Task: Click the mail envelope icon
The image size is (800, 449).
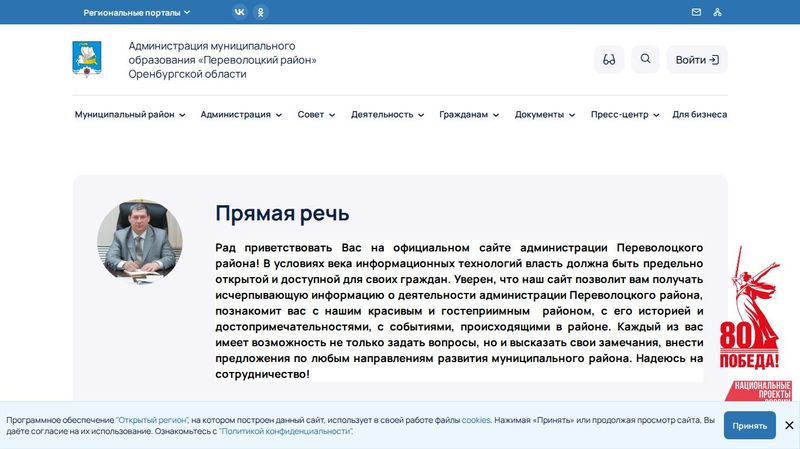Action: 696,12
